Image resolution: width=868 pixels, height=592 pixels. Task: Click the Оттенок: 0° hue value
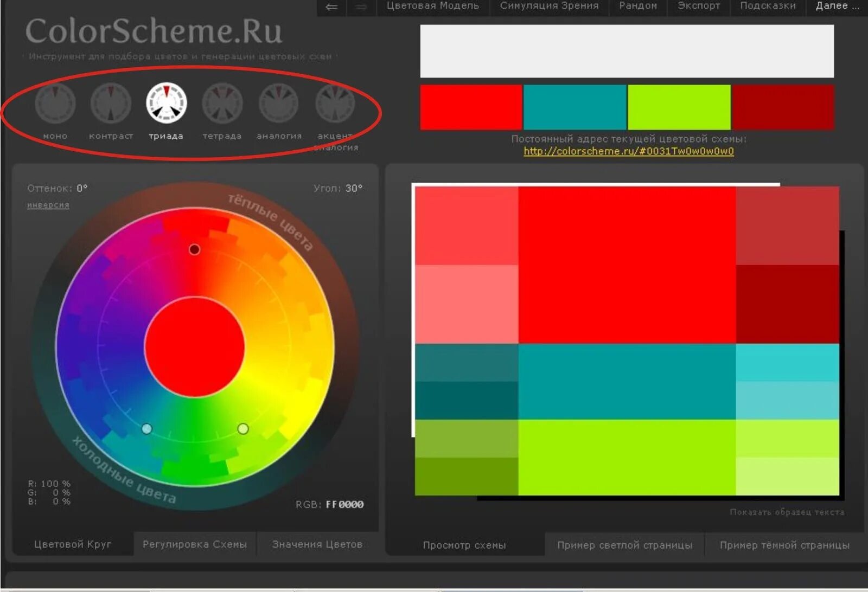coord(58,189)
